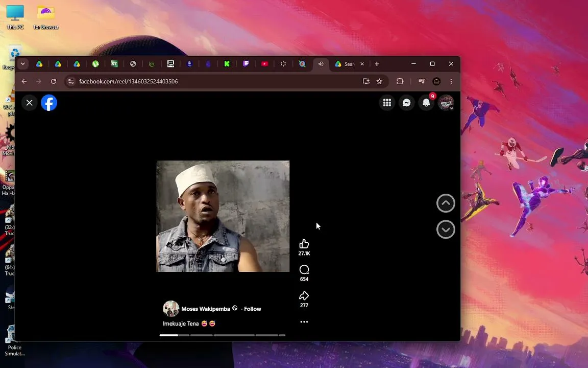Screen dimensions: 588x368
Task: Open This PC desktop icon
Action: coord(15,17)
